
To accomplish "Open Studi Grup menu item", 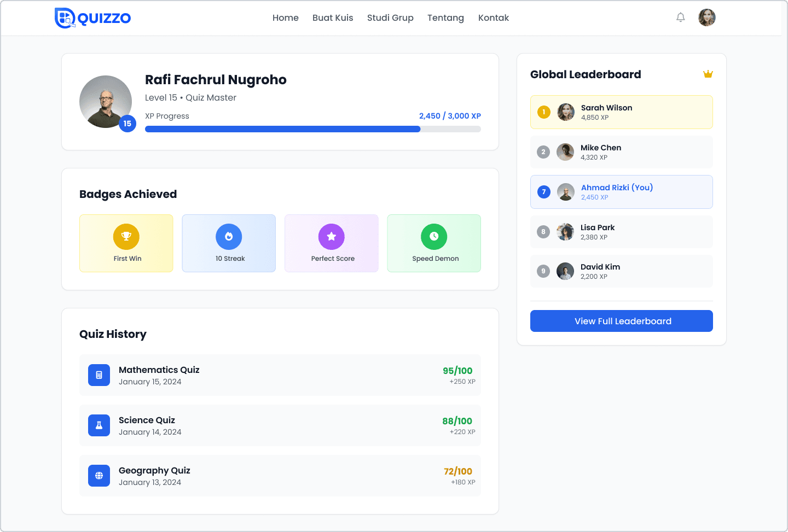I will [390, 18].
